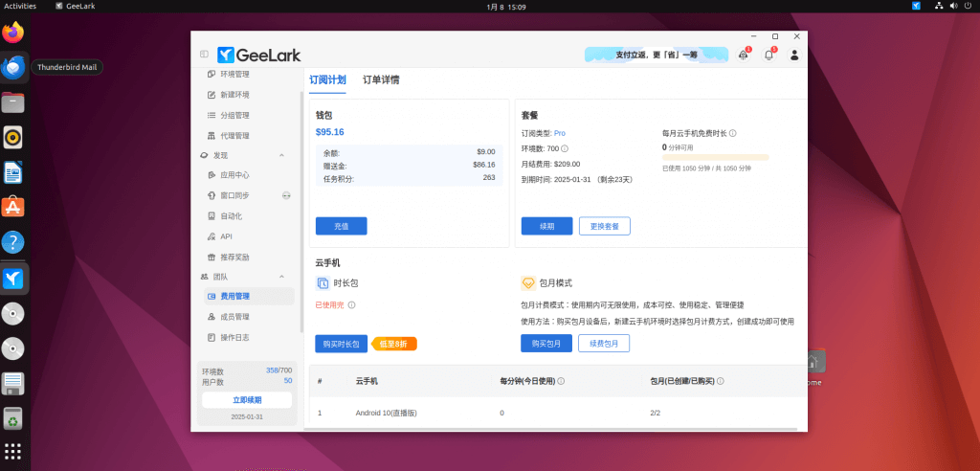This screenshot has height=471, width=980.
Task: Click the free minutes usage progress bar
Action: [715, 157]
